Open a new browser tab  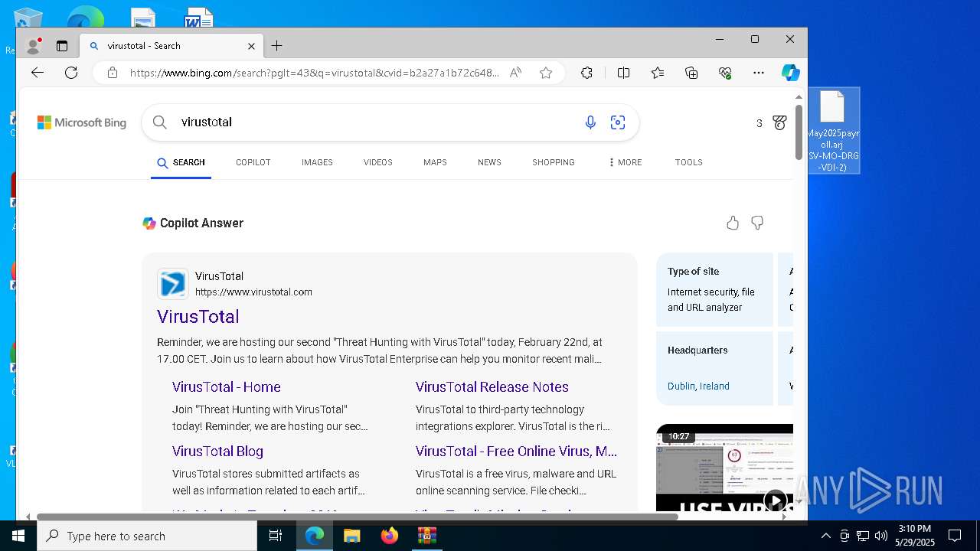coord(277,46)
